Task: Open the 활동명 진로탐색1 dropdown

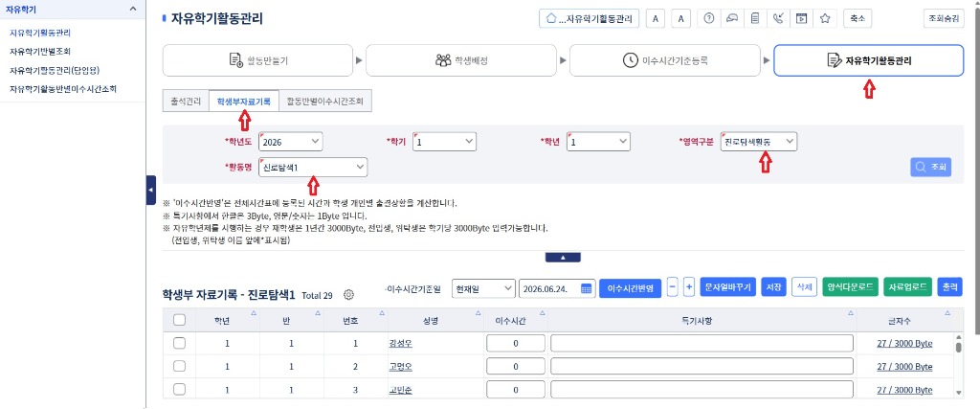Action: [x=313, y=167]
